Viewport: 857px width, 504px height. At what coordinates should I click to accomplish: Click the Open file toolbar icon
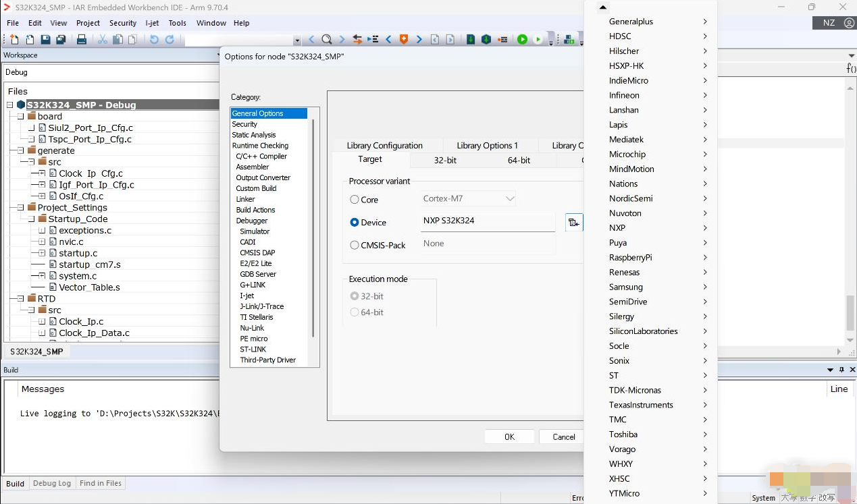29,40
